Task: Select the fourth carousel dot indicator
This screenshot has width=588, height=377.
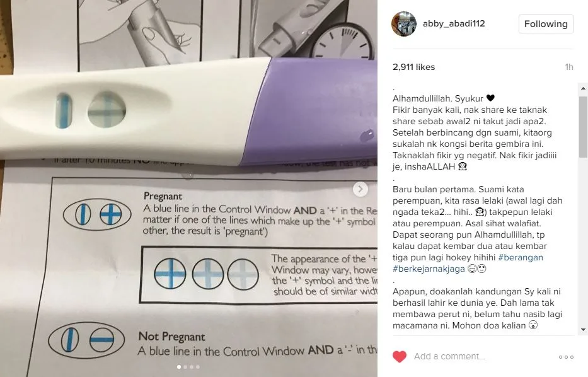Action: (x=198, y=367)
